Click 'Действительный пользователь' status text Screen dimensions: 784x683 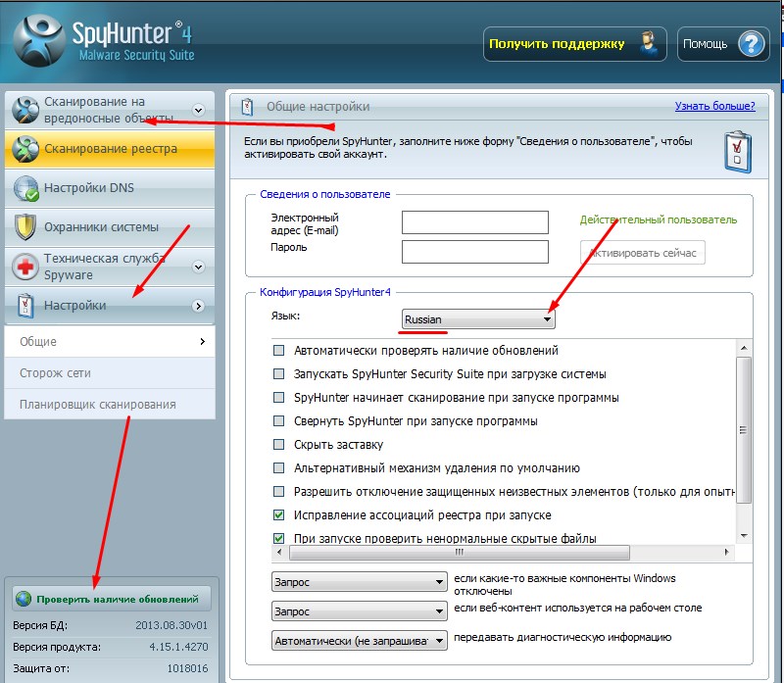(x=659, y=220)
